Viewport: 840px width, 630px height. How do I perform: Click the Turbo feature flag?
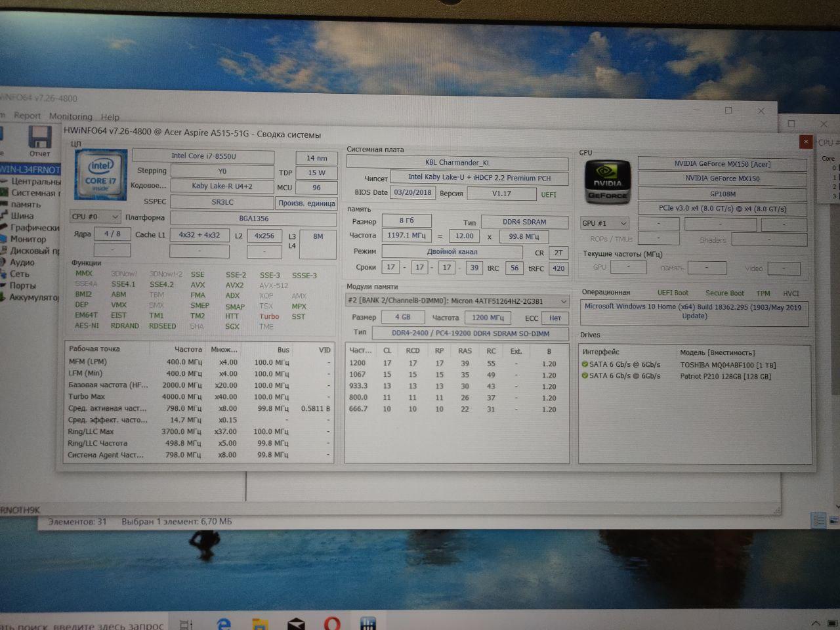(269, 316)
